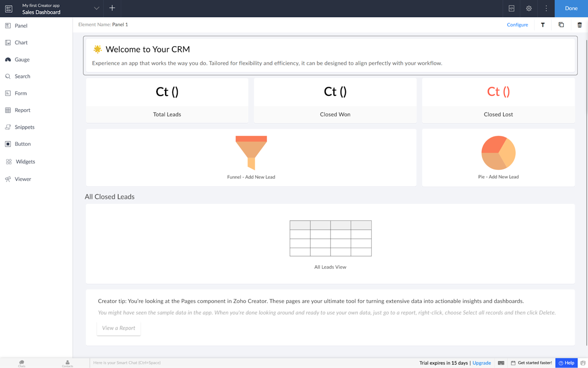Click the Welcome to Your CRM heading
Image resolution: width=588 pixels, height=368 pixels.
[x=148, y=49]
